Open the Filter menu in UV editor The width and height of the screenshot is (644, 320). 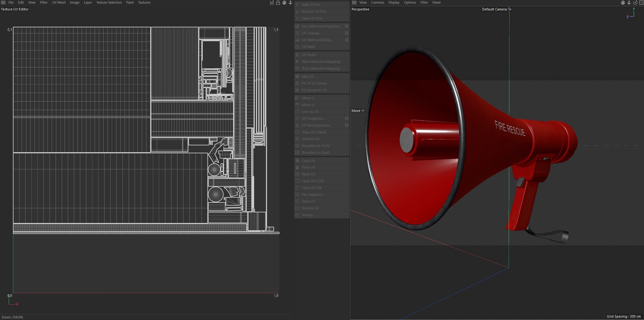tap(44, 2)
